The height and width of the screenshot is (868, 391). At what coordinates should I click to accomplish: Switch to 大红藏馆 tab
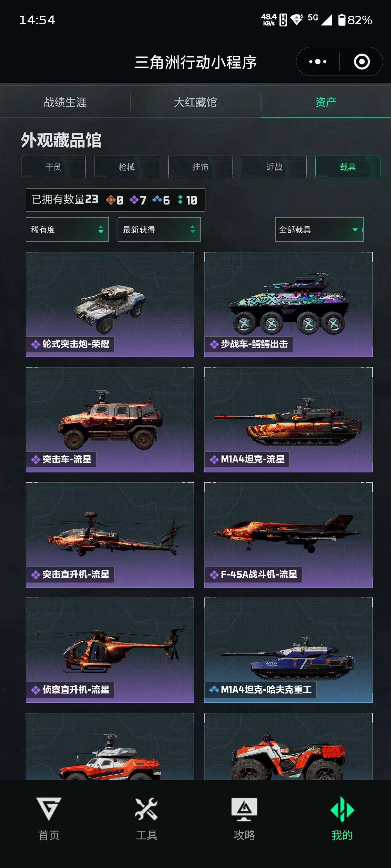[x=195, y=102]
